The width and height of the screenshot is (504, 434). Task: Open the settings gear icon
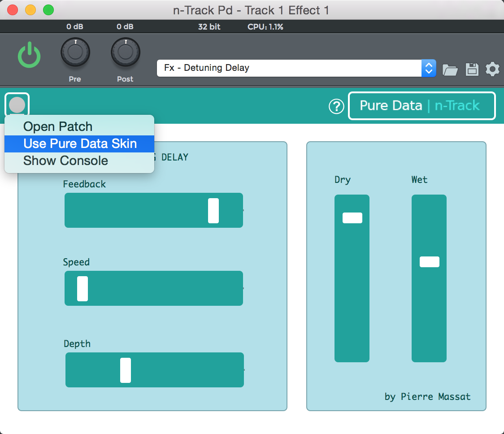(492, 69)
